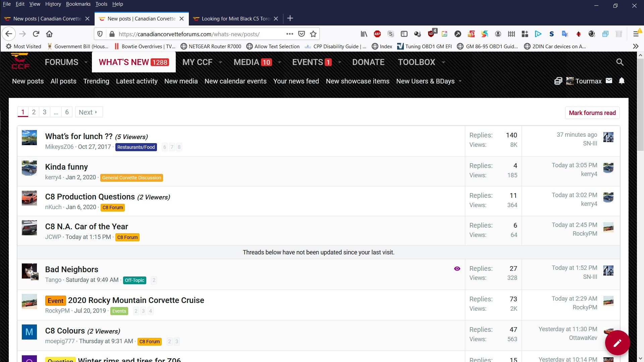The image size is (644, 362).
Task: Go to page 2 of results
Action: point(34,112)
